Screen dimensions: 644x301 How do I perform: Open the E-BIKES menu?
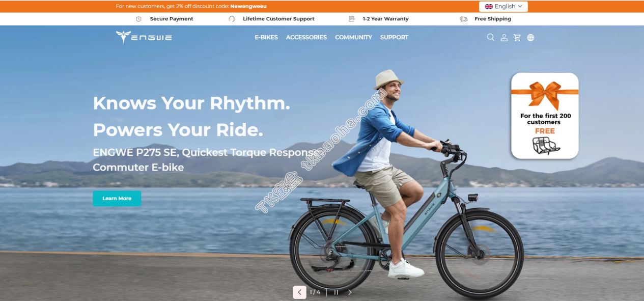click(266, 37)
